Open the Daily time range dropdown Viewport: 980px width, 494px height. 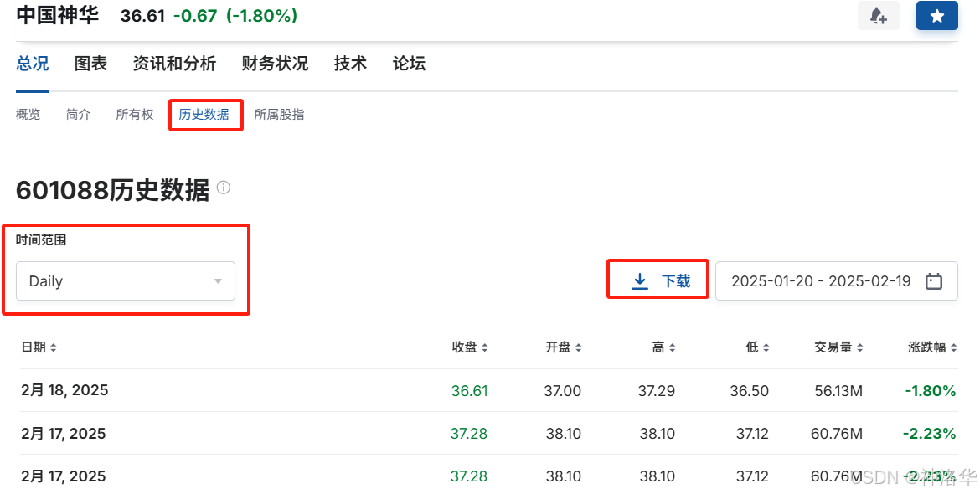pos(126,281)
